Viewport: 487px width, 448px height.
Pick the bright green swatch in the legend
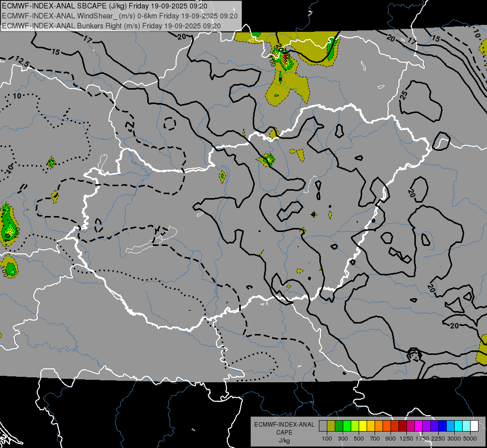[x=347, y=426]
